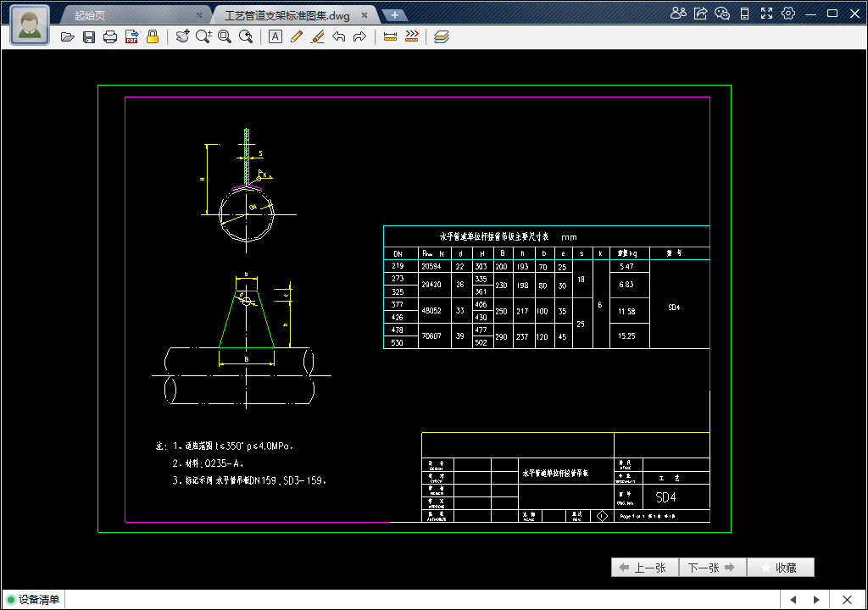Open the layers manager icon
The width and height of the screenshot is (868, 610).
click(x=441, y=36)
